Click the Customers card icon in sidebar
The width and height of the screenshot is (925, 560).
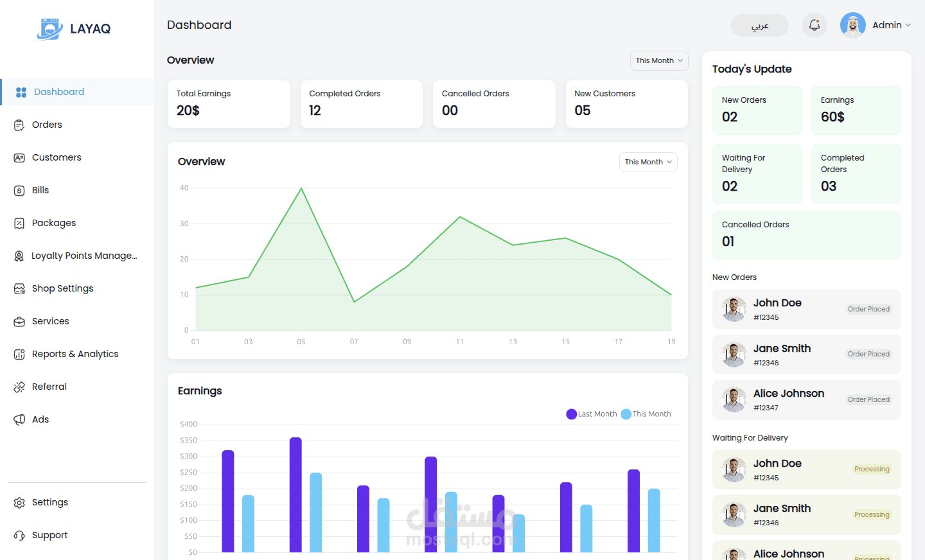pyautogui.click(x=19, y=158)
